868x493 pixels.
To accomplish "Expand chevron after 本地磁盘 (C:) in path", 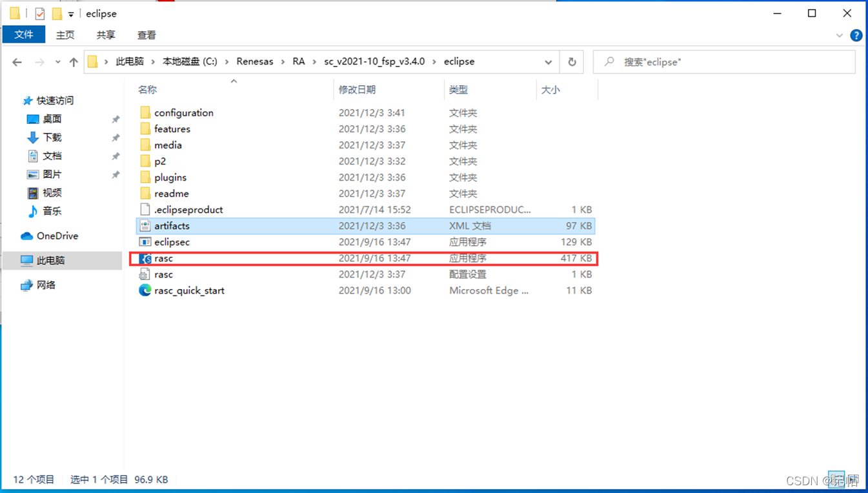I will pos(227,62).
